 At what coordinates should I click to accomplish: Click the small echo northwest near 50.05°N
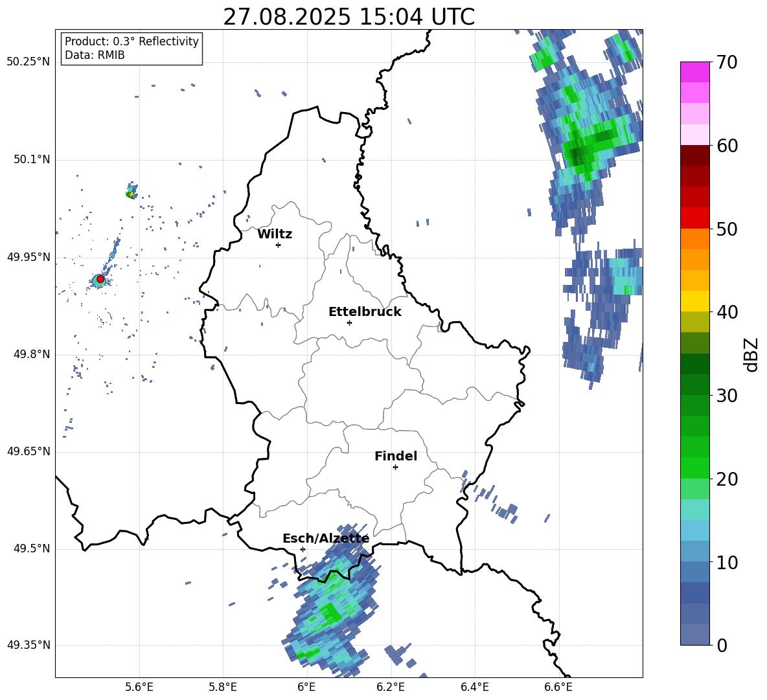coord(131,191)
